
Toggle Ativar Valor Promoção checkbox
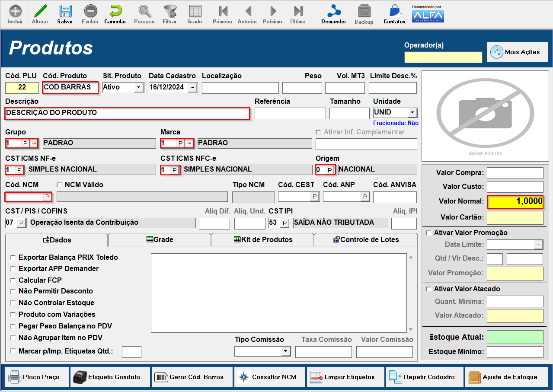(429, 233)
